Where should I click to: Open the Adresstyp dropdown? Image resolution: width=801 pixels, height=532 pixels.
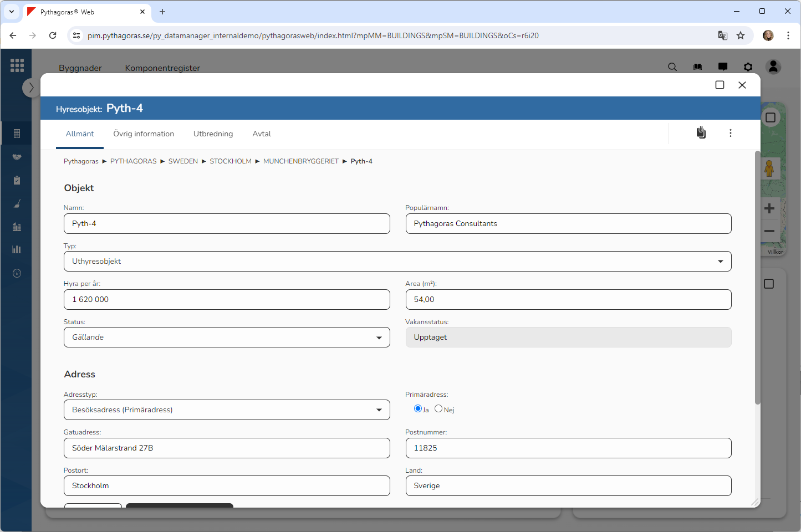(x=226, y=410)
